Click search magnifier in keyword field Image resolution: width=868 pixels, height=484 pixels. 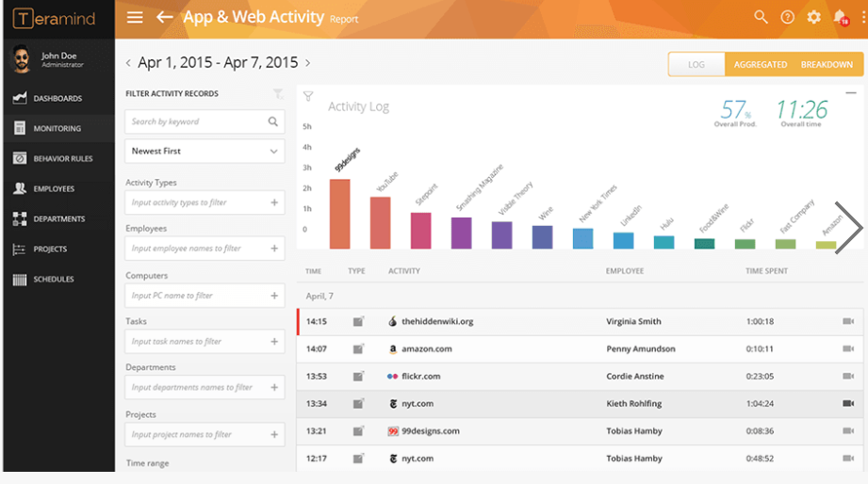273,121
